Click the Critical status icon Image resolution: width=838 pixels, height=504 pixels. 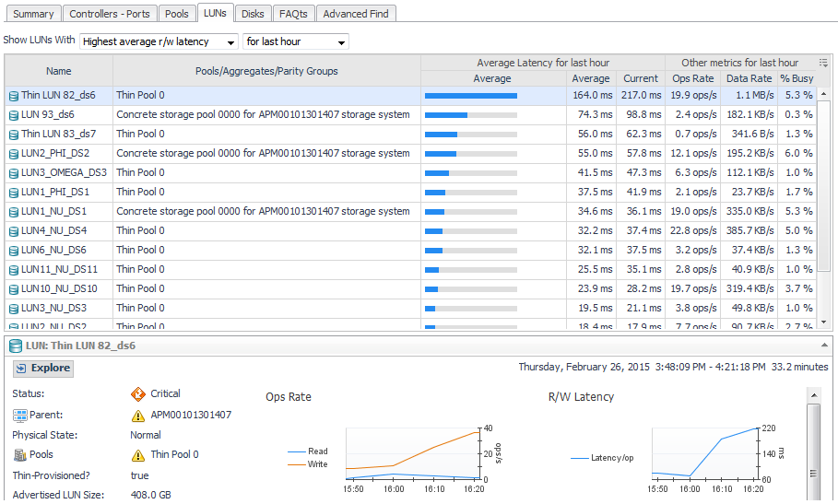[138, 393]
